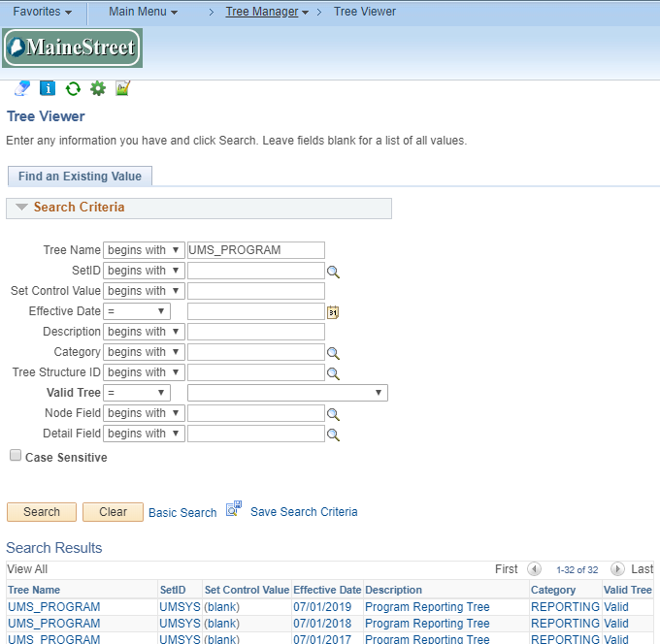Sort by Description column header
Image resolution: width=660 pixels, height=644 pixels.
tap(393, 590)
